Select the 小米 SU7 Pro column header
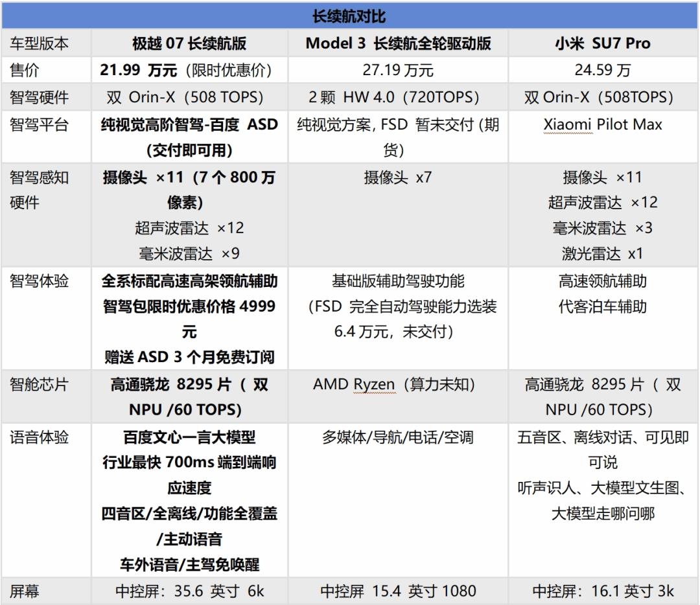This screenshot has height=605, width=700. [603, 43]
